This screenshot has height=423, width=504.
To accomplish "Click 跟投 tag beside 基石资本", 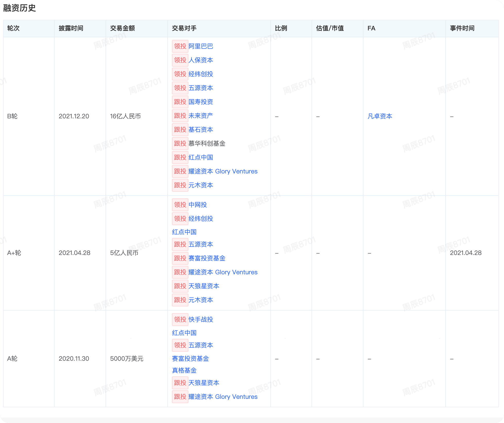I will tap(180, 130).
